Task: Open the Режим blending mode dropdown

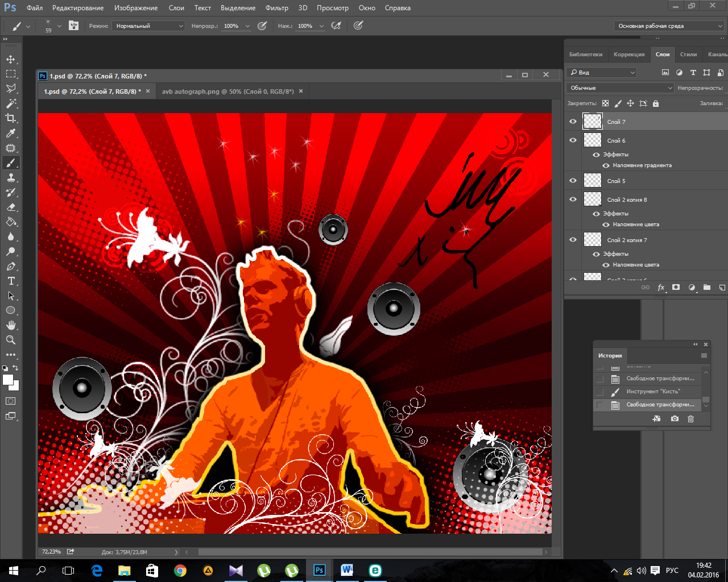Action: tap(148, 26)
